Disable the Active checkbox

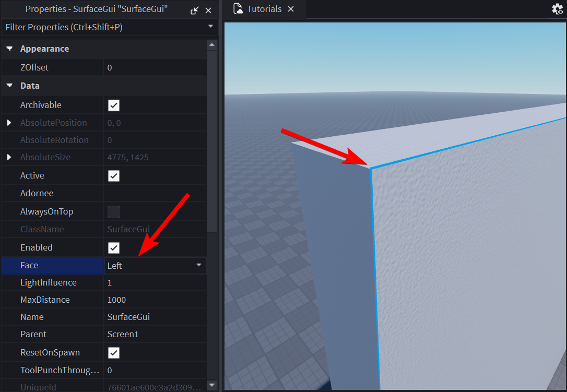coord(114,176)
